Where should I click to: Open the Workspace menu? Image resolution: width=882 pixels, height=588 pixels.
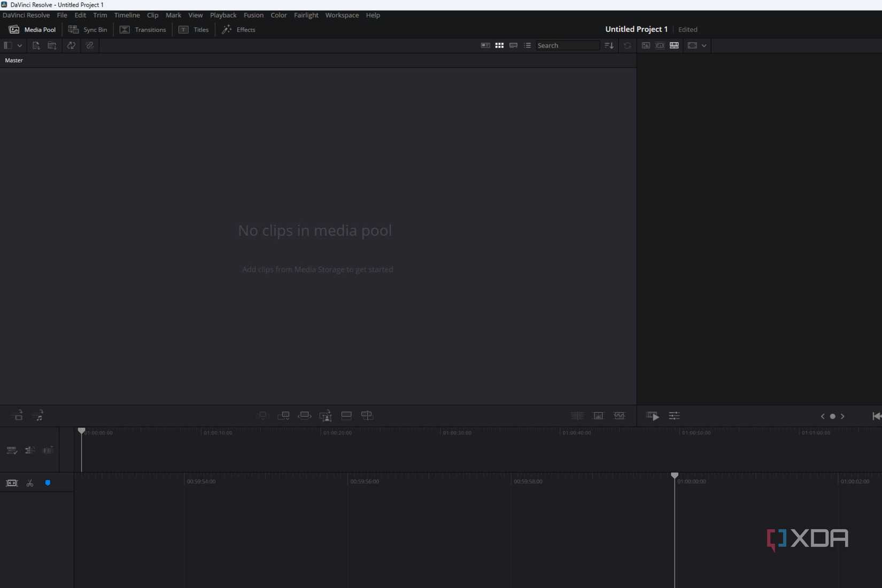342,15
